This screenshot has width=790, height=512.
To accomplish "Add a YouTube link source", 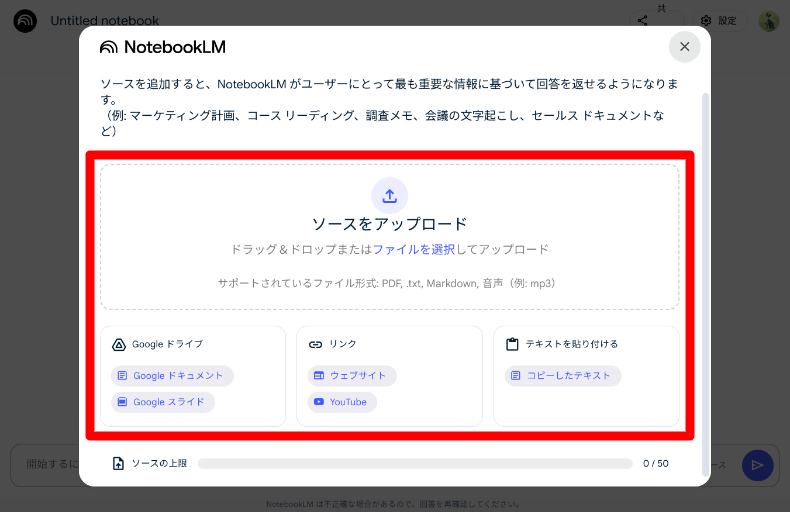I will [x=342, y=402].
